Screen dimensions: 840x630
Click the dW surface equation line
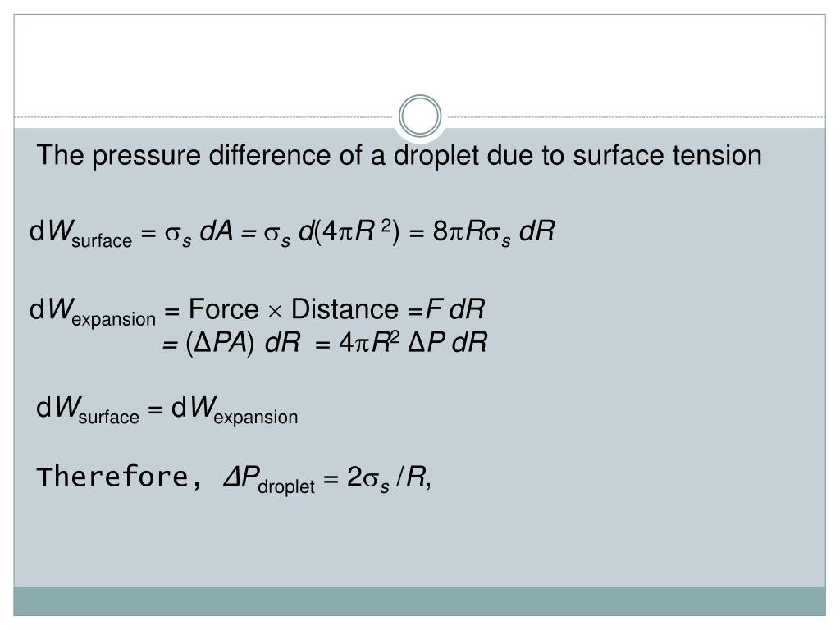pyautogui.click(x=292, y=233)
